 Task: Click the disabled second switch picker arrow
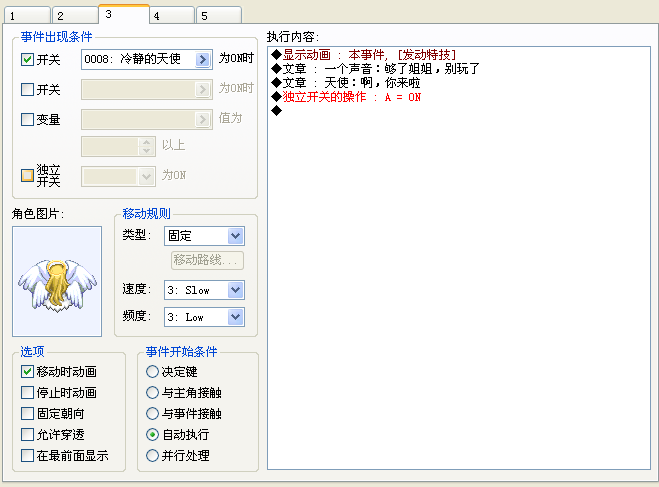click(x=203, y=89)
